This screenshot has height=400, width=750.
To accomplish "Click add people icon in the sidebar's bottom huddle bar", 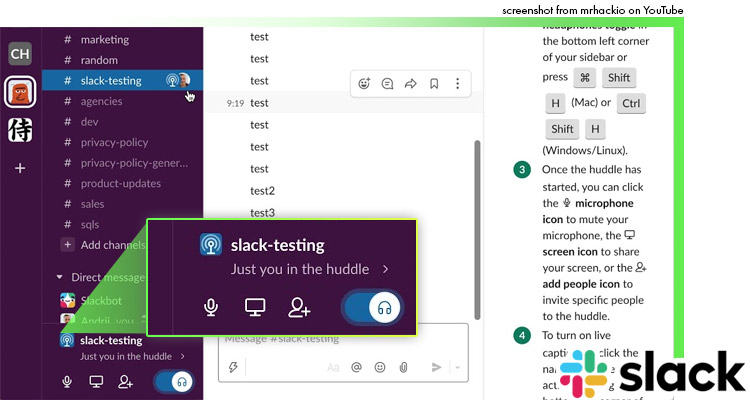I will (x=125, y=382).
